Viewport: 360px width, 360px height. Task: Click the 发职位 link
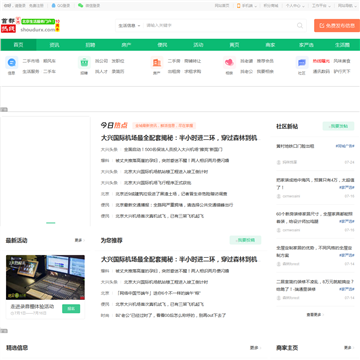pos(118,61)
